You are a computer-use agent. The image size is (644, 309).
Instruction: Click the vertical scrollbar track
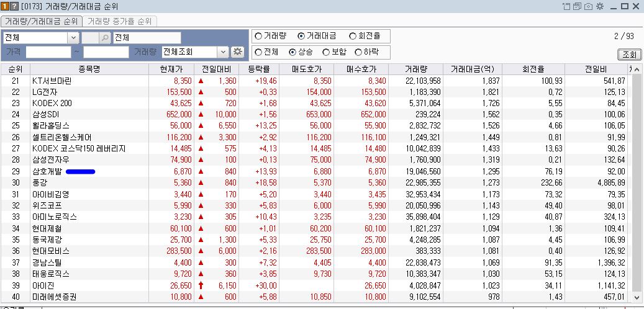point(637,184)
